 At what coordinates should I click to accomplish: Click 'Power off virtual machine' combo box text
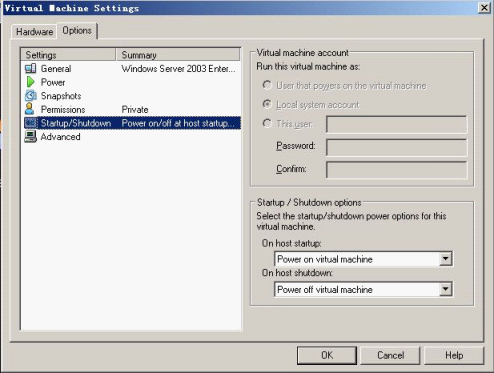325,289
